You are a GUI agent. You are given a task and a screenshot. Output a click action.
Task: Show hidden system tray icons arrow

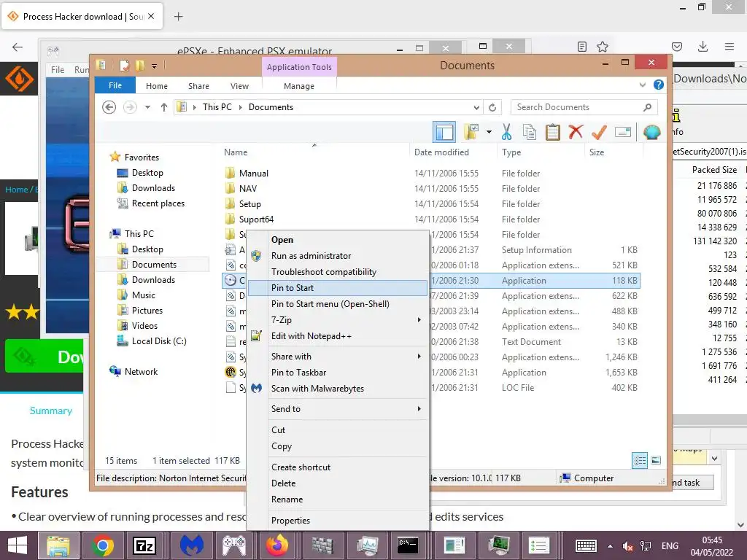[x=610, y=545]
